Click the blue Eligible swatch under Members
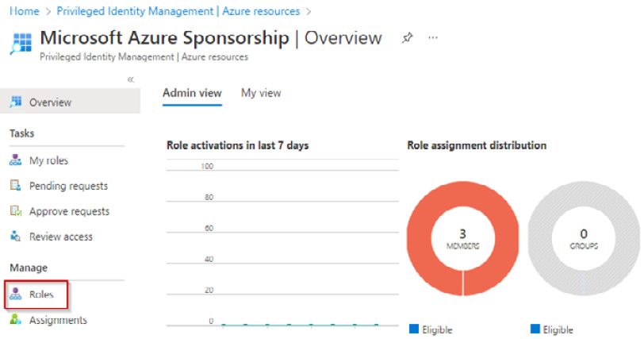The height and width of the screenshot is (339, 644). (414, 329)
